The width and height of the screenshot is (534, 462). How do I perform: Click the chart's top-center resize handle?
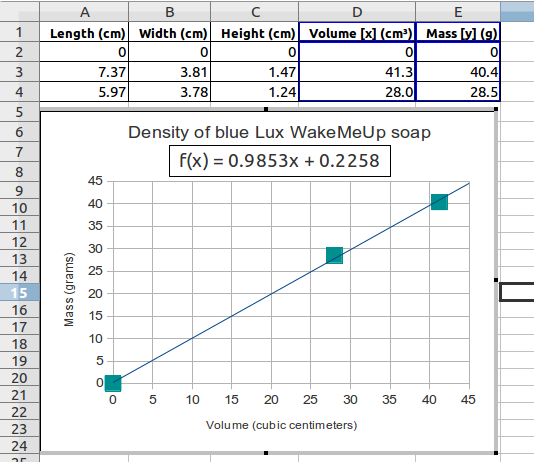click(x=266, y=109)
